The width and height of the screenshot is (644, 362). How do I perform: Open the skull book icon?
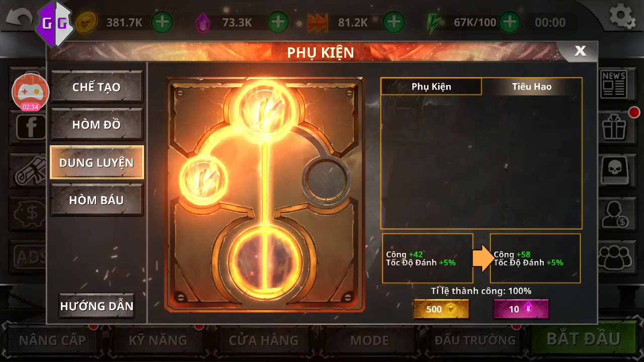point(613,170)
